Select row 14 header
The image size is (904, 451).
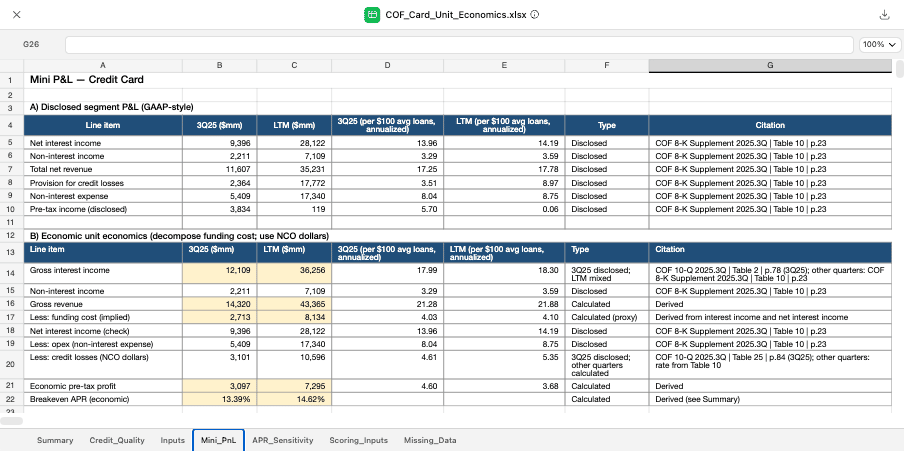point(9,271)
